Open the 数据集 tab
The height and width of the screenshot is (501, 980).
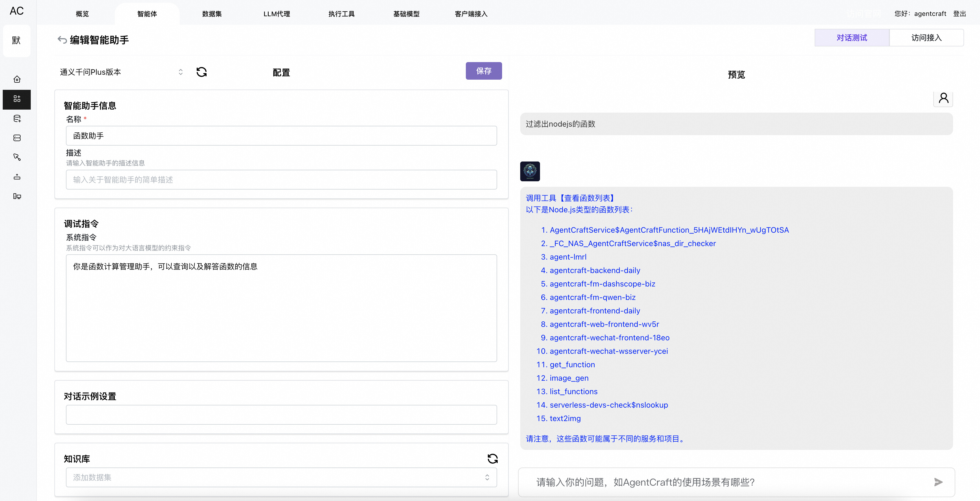[x=212, y=14]
